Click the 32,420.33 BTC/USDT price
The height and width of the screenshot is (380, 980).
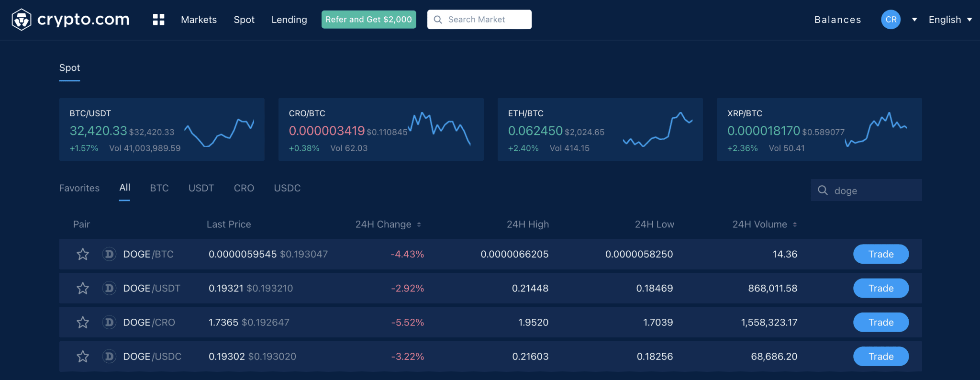tap(99, 131)
